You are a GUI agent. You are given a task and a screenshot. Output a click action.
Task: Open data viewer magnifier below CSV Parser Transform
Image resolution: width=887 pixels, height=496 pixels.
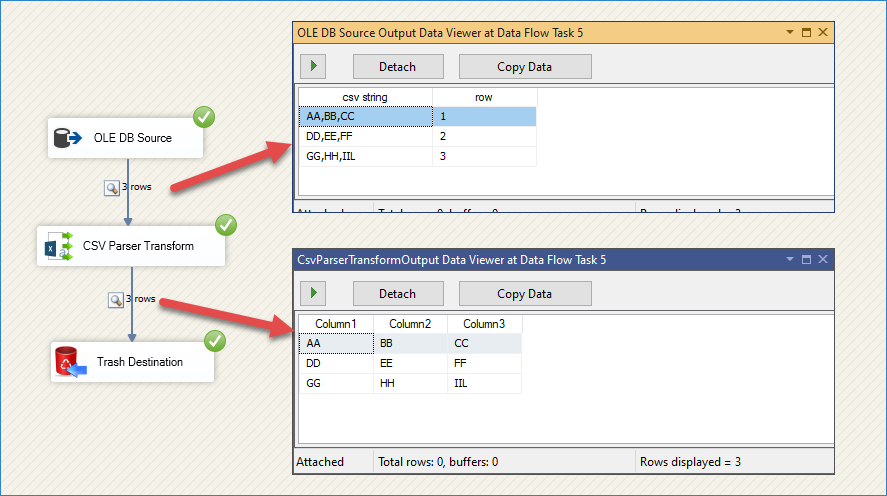[114, 299]
